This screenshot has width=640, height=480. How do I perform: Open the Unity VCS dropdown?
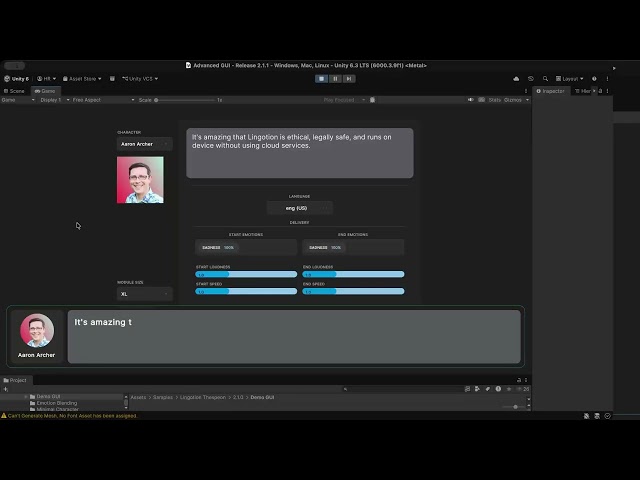[140, 79]
